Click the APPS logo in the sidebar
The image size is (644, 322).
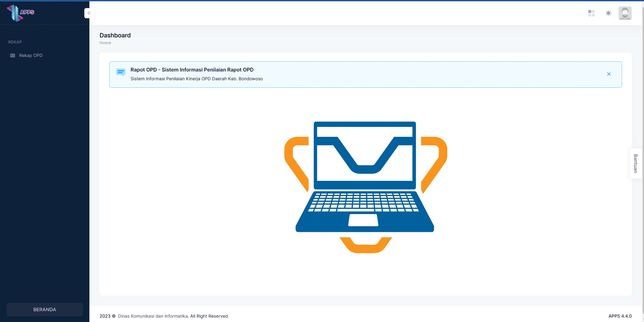[21, 13]
